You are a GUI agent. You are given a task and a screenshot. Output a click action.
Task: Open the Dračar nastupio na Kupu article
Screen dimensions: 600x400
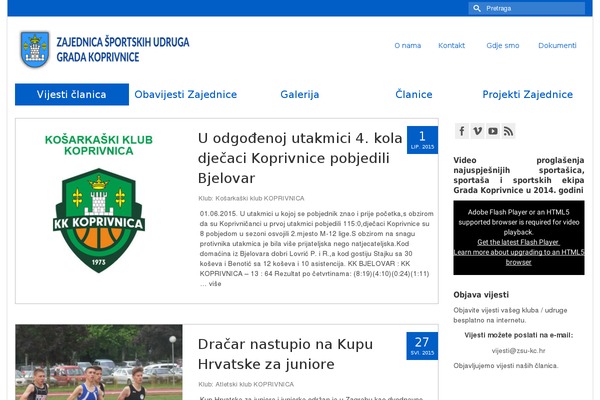pos(285,354)
